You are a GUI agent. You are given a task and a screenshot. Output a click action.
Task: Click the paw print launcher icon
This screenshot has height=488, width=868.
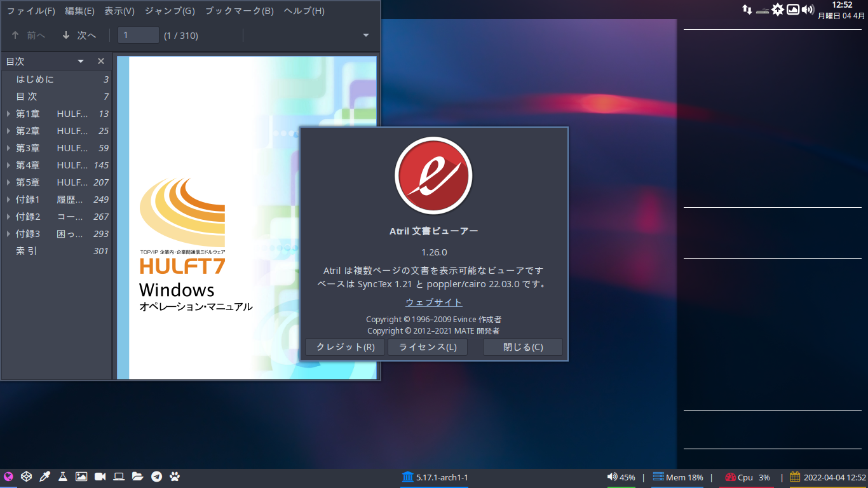(175, 477)
